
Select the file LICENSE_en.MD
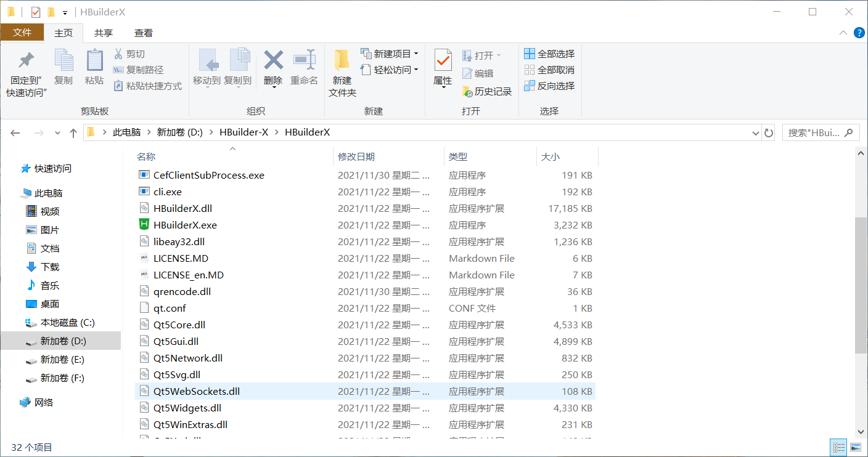click(189, 275)
